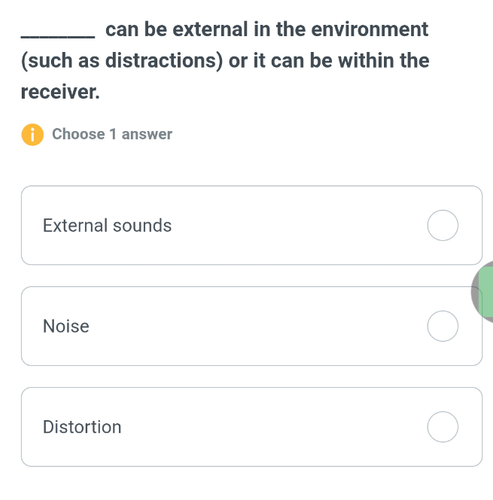Click the orange info icon
493x500 pixels.
tap(32, 135)
